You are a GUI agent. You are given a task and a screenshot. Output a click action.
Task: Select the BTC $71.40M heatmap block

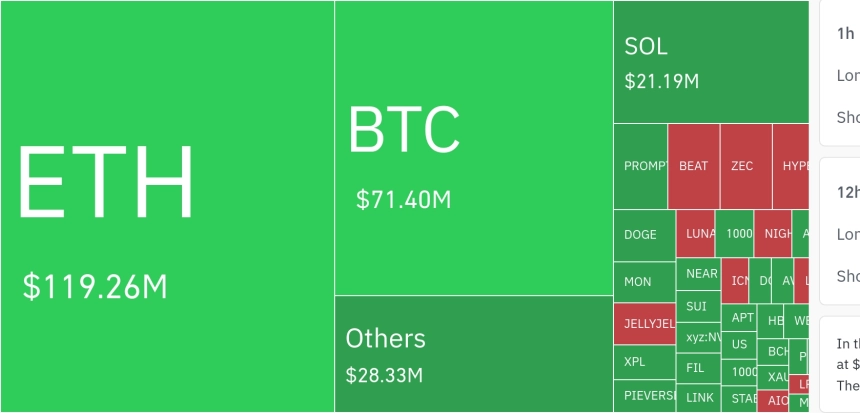point(473,148)
